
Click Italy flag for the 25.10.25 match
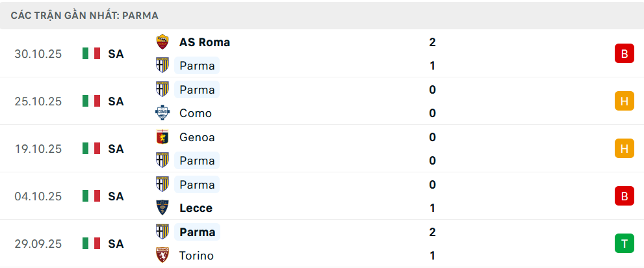92,101
